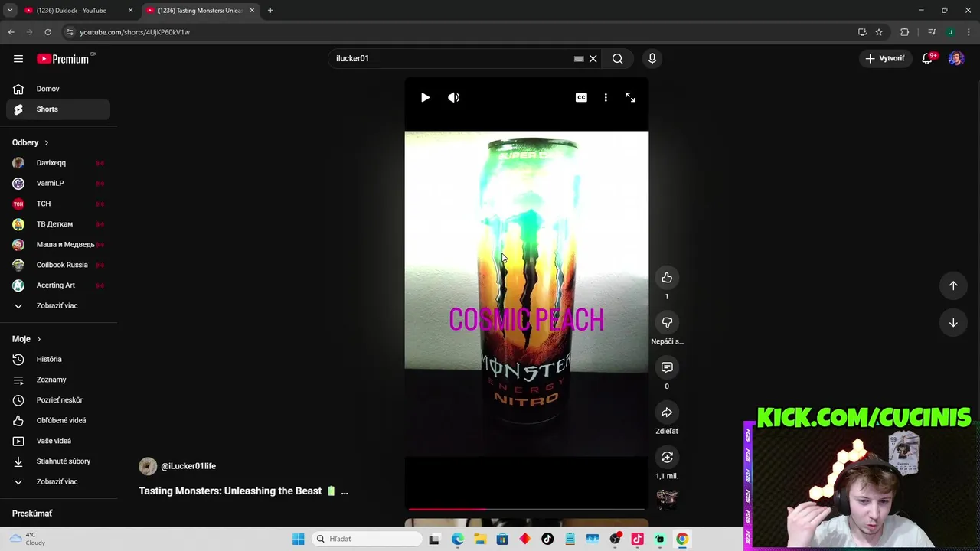Open Windows Start menu
Image resolution: width=980 pixels, height=551 pixels.
pyautogui.click(x=299, y=539)
